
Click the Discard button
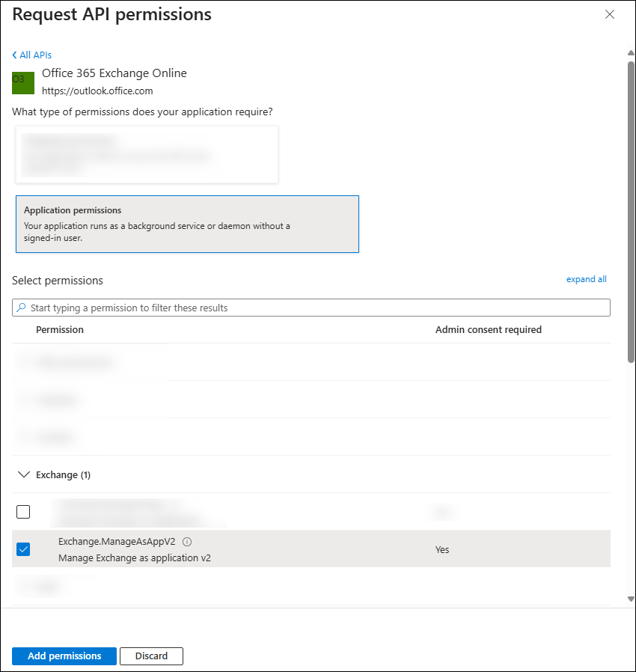151,656
